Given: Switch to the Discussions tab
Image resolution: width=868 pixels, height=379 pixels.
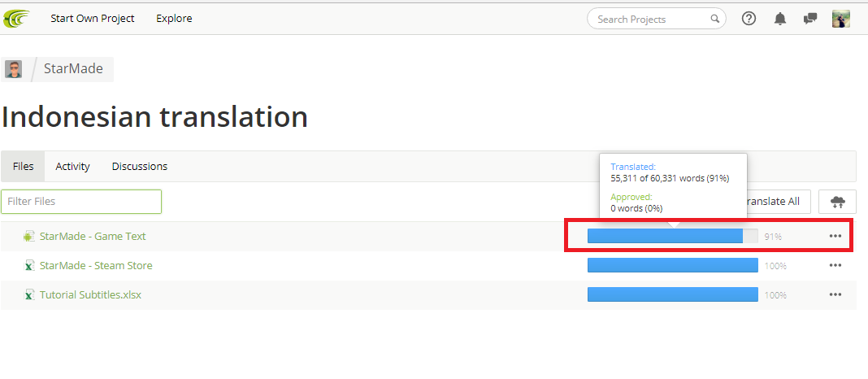Looking at the screenshot, I should coord(140,167).
